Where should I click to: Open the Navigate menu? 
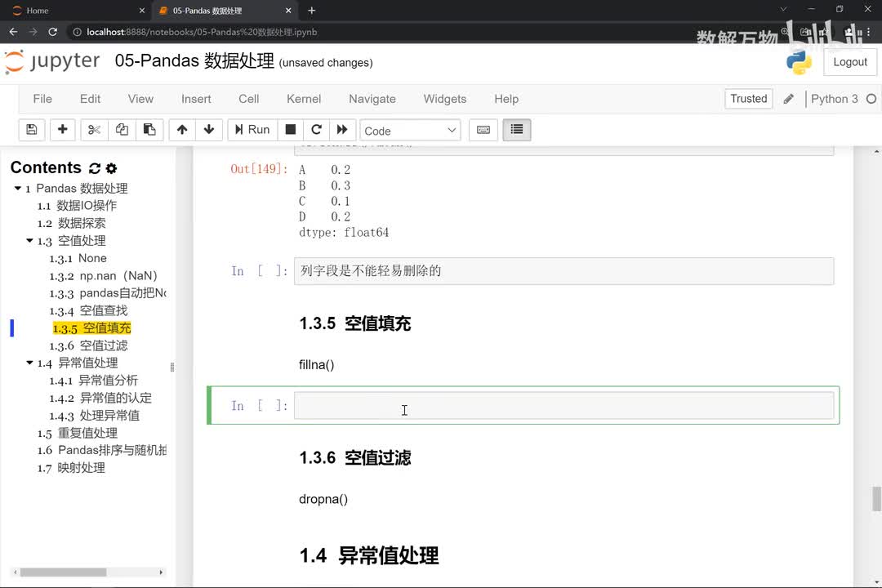372,99
